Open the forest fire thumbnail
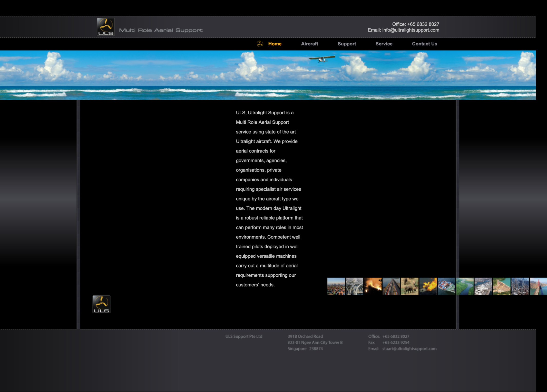 (372, 286)
